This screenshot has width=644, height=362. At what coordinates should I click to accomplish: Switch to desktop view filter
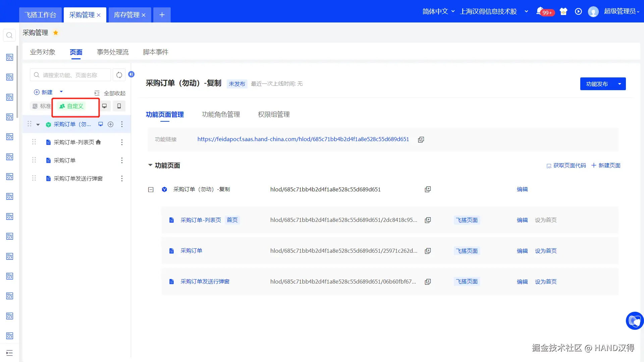tap(105, 106)
